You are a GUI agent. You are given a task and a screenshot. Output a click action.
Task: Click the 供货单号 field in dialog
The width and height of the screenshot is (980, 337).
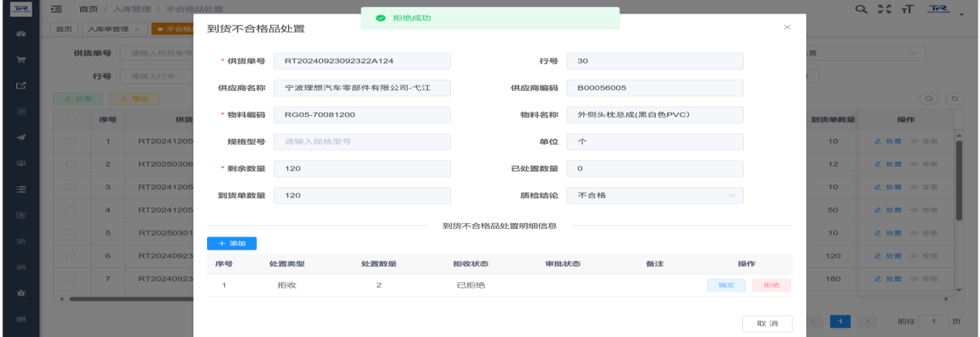click(362, 61)
